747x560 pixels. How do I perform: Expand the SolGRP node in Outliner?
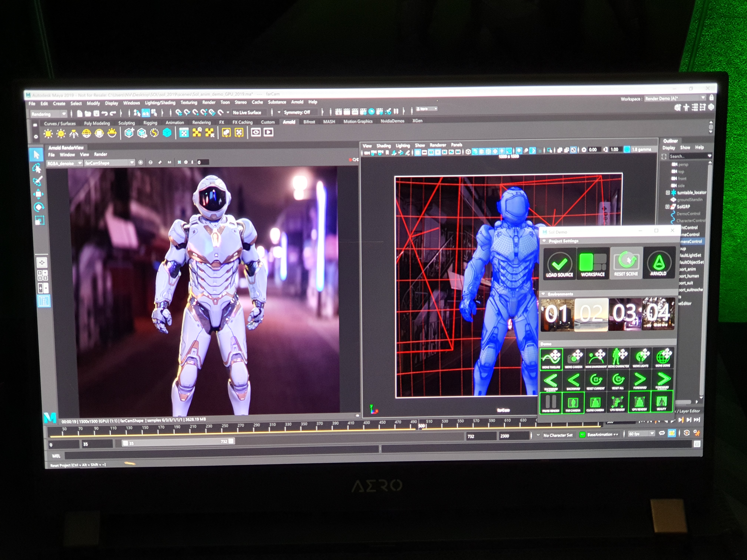click(667, 207)
